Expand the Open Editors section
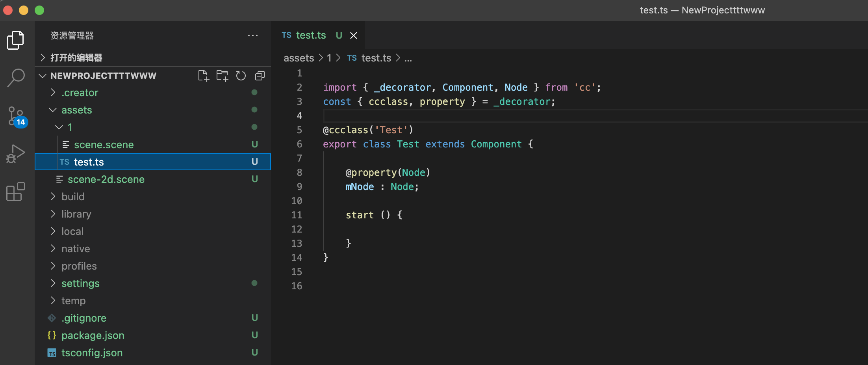The image size is (868, 365). [76, 58]
